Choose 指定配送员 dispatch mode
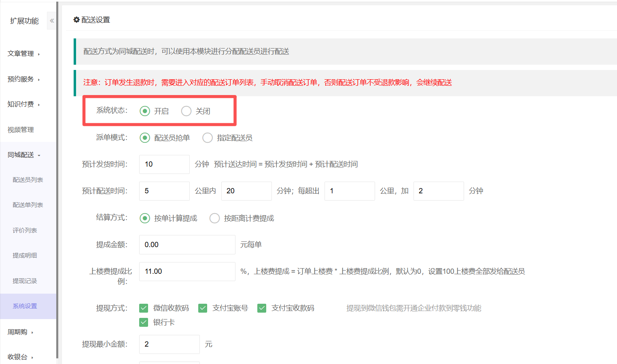Viewport: 617px width, 364px height. [x=208, y=138]
